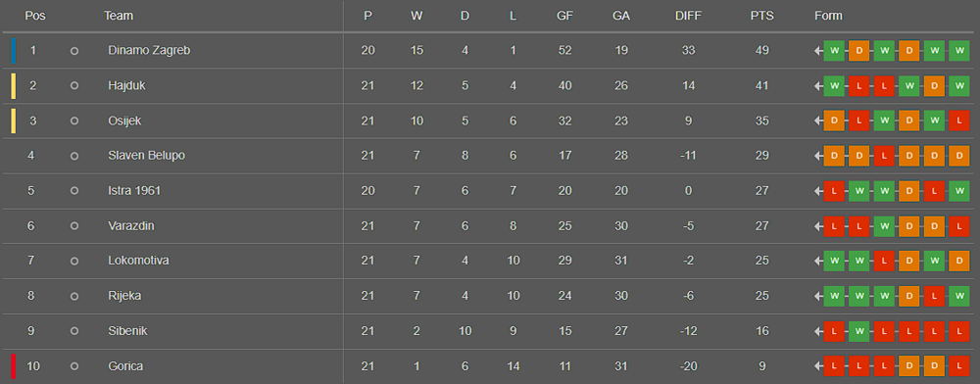
Task: Sort table by the DIFF column header
Action: [x=688, y=17]
